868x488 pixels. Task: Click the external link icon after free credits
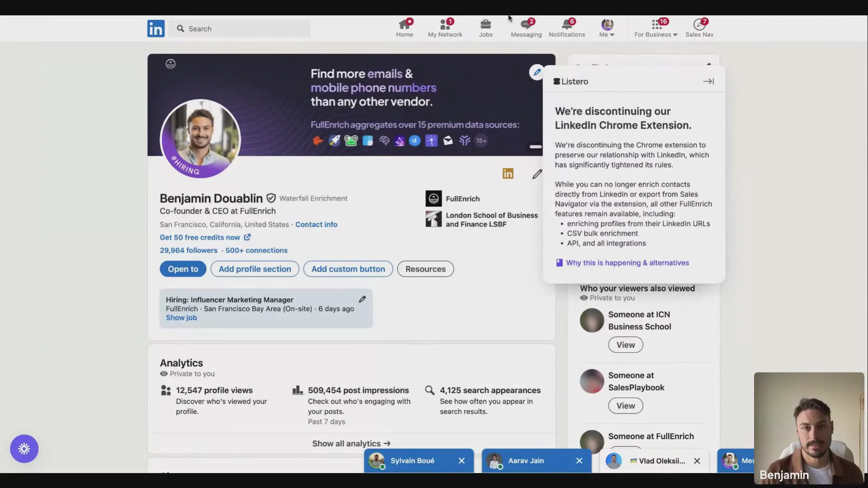247,237
